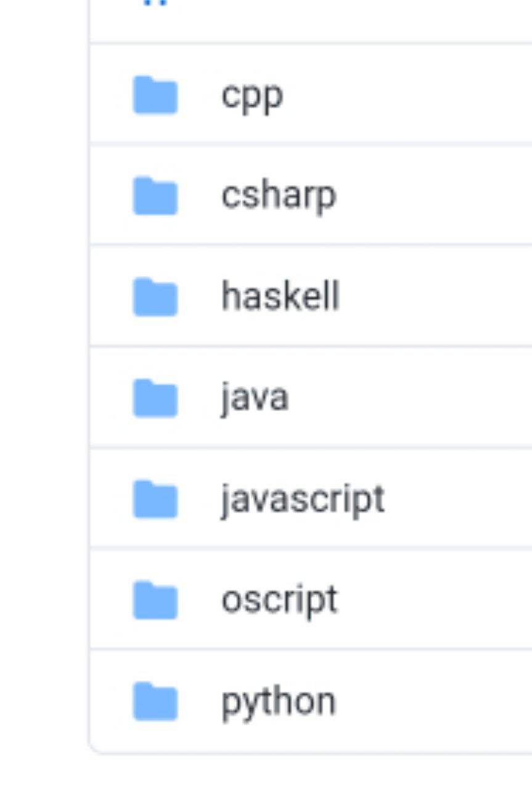Go into python via its name
The image size is (532, 789).
(278, 701)
